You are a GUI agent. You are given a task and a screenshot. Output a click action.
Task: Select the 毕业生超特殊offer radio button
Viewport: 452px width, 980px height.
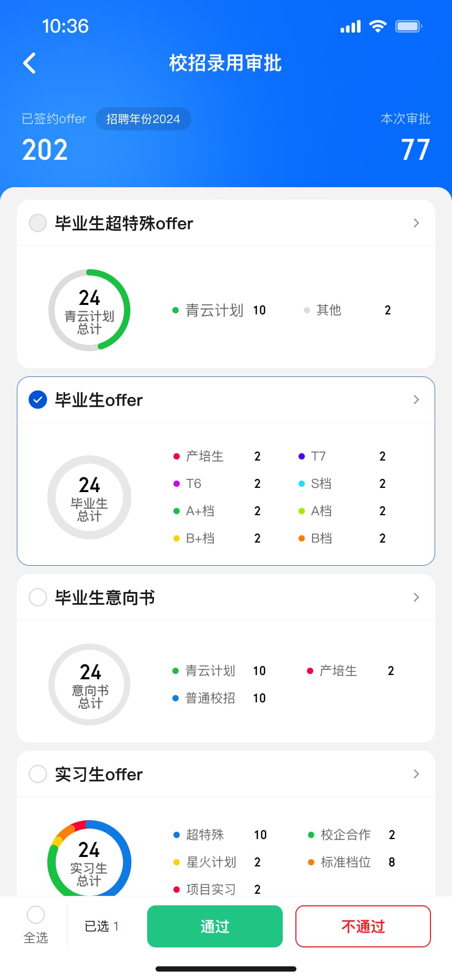click(38, 223)
